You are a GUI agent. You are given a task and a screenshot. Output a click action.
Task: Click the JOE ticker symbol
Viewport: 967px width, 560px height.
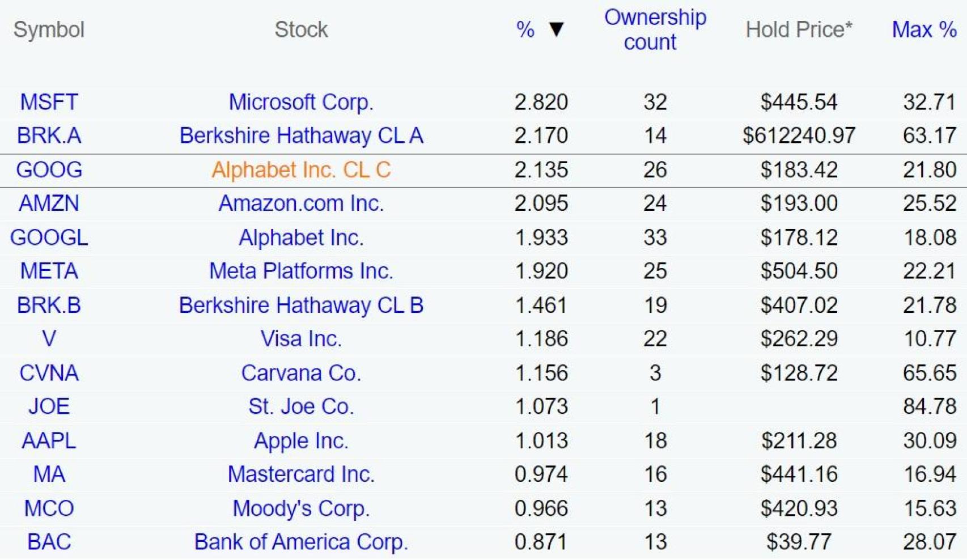pyautogui.click(x=49, y=406)
